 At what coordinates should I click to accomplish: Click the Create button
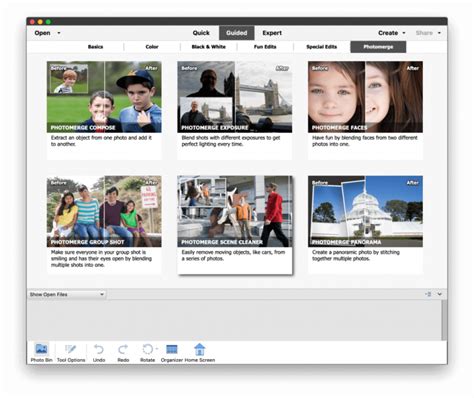388,33
